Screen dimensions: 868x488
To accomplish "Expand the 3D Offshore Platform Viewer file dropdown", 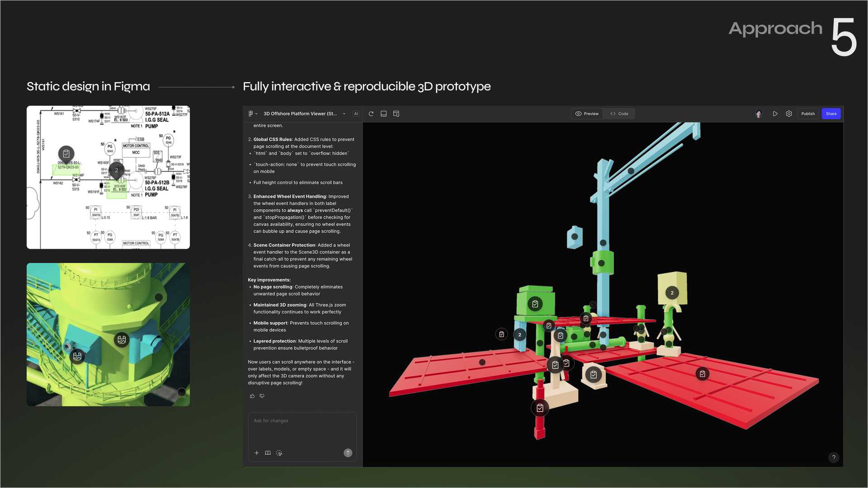I will 344,114.
